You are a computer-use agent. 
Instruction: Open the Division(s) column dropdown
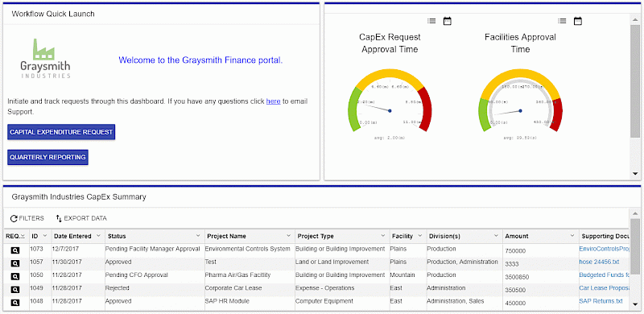click(496, 236)
